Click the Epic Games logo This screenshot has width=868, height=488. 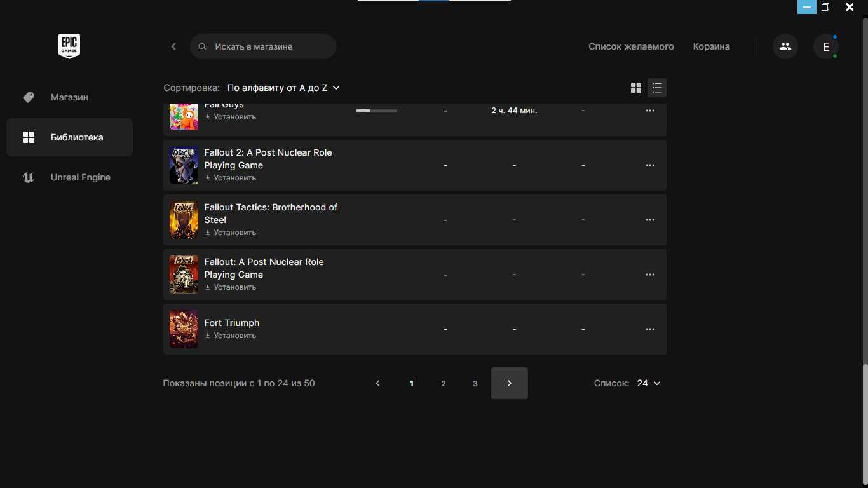69,46
